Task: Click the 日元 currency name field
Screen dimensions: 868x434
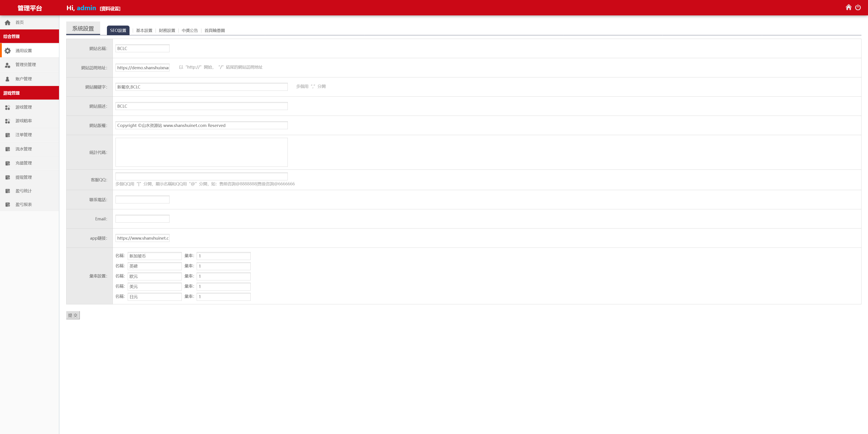Action: (x=154, y=296)
